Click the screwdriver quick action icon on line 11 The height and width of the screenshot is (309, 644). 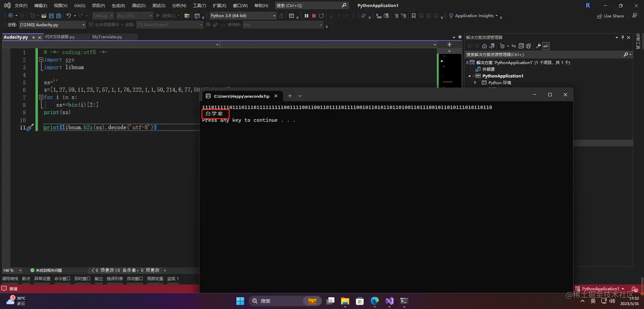(x=30, y=127)
